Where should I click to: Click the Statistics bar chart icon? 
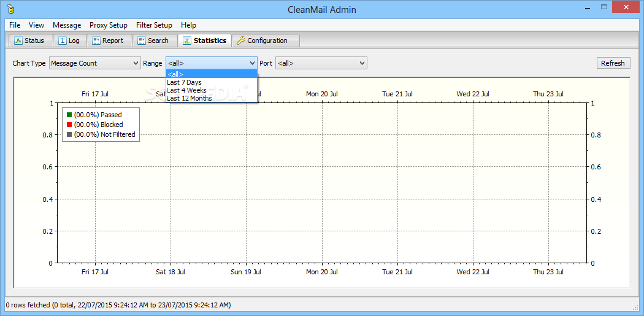(x=187, y=40)
